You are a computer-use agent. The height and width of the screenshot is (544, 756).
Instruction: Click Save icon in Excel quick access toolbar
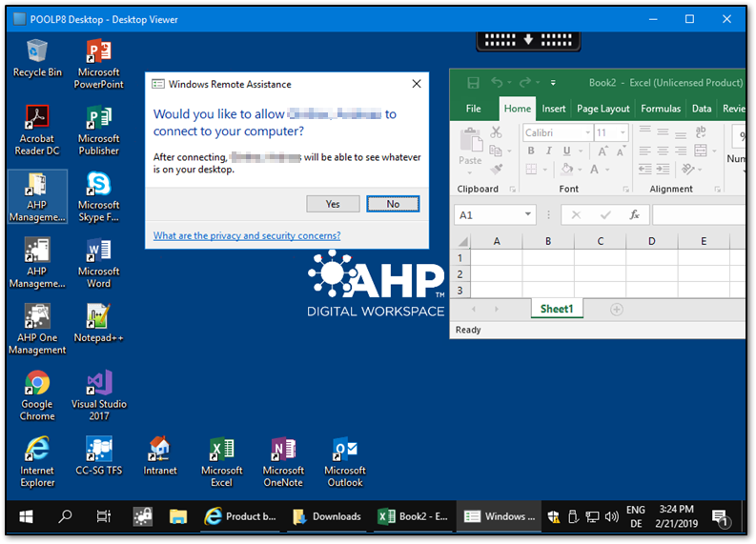pyautogui.click(x=473, y=83)
